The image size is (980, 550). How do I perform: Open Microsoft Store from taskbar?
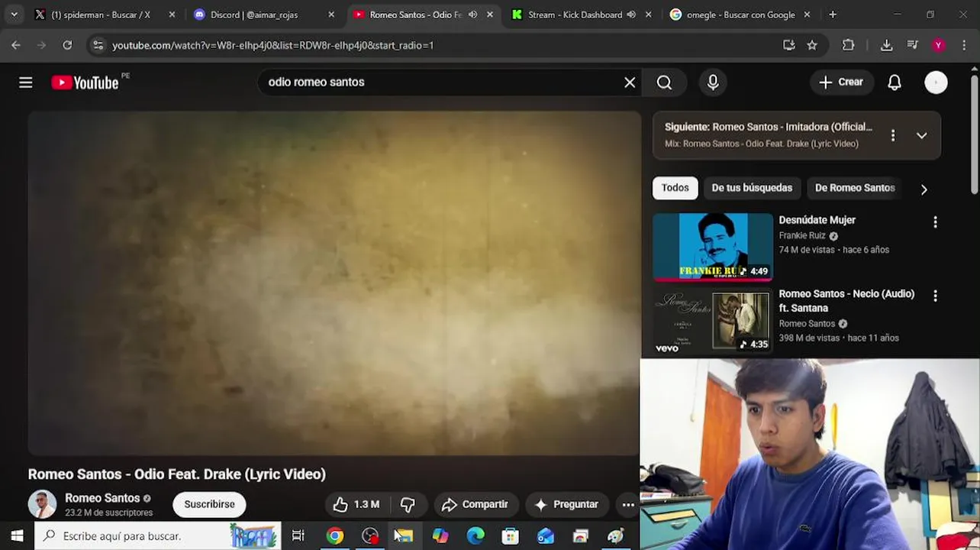(x=511, y=535)
